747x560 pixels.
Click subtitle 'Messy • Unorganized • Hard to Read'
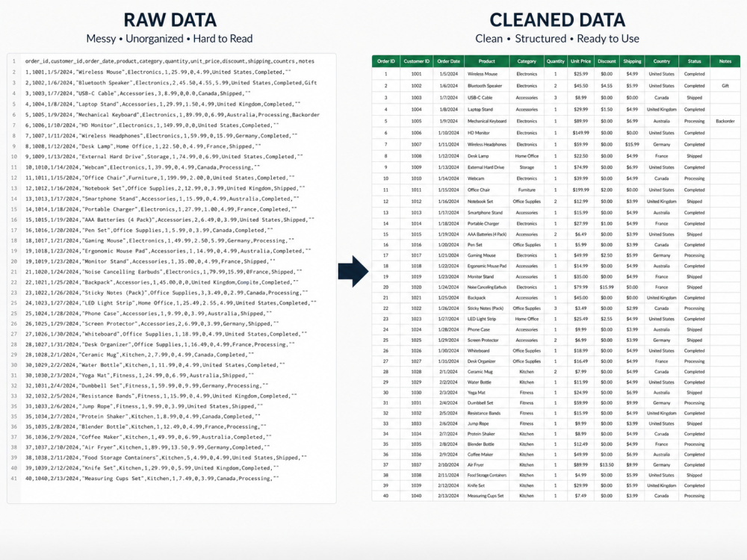tap(170, 39)
